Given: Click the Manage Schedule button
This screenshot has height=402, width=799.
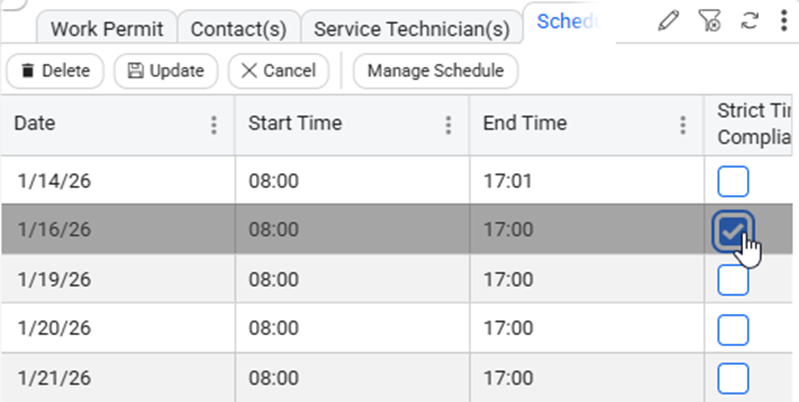Looking at the screenshot, I should click(x=435, y=71).
